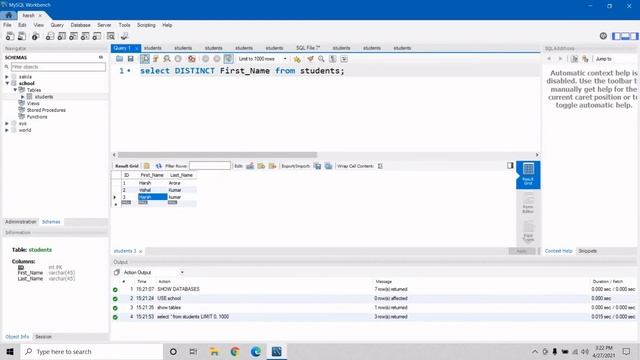Switch to the SQL File 7 tab

(x=308, y=48)
